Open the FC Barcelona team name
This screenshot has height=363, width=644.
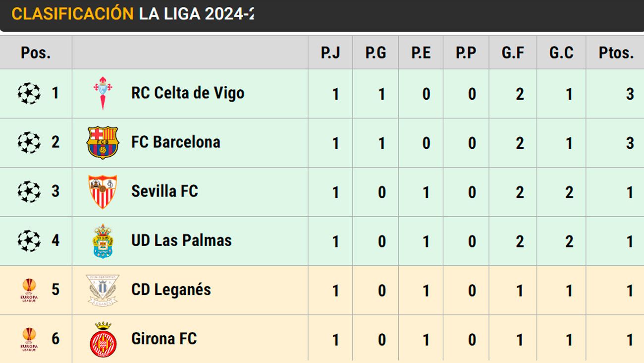[x=175, y=142]
